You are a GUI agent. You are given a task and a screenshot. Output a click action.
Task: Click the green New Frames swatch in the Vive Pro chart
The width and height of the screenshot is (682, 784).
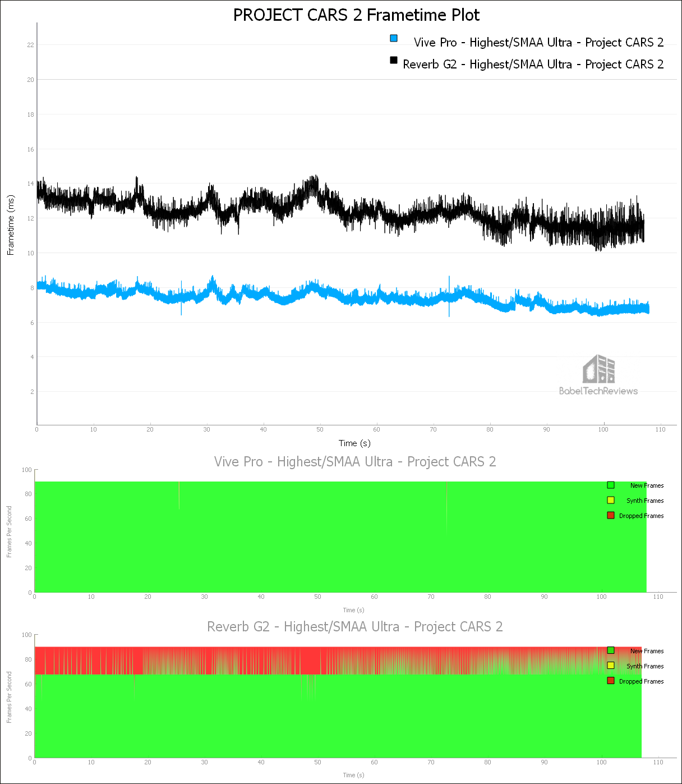611,485
